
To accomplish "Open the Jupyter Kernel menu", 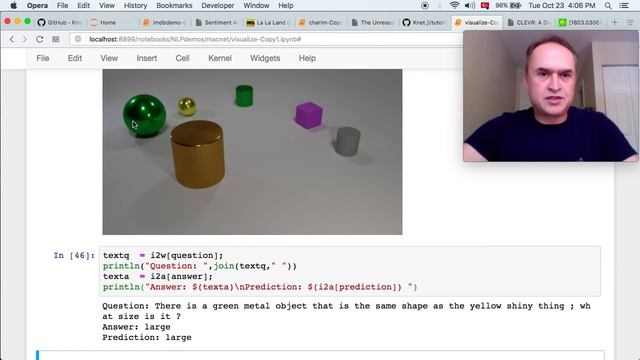I will 220,58.
